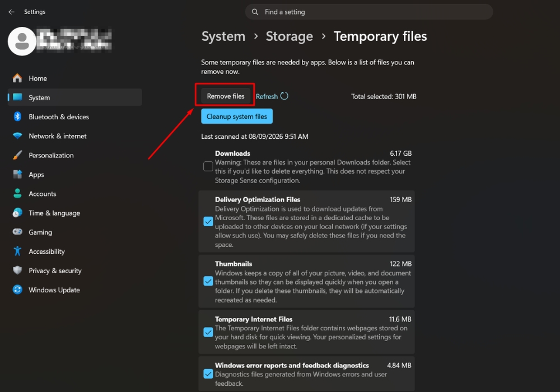Open Privacy & security settings

click(x=74, y=271)
